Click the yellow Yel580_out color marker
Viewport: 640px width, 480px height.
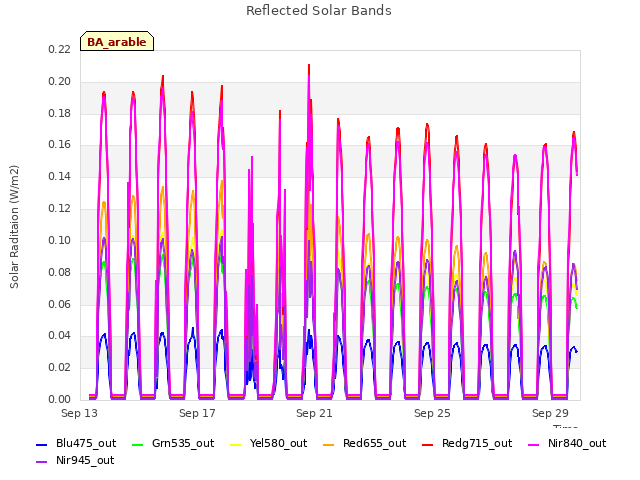[x=236, y=444]
